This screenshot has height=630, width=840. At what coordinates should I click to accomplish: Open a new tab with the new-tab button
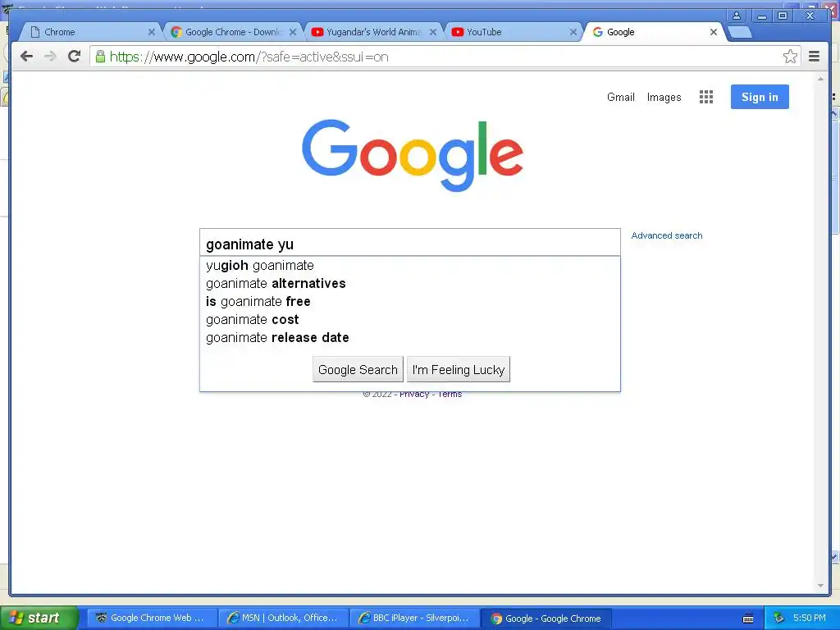pos(741,32)
